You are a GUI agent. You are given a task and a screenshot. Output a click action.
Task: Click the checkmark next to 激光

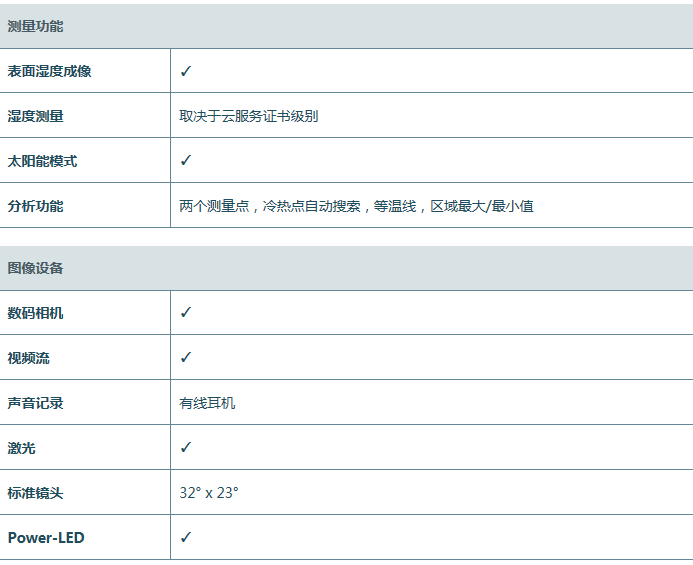pyautogui.click(x=186, y=447)
